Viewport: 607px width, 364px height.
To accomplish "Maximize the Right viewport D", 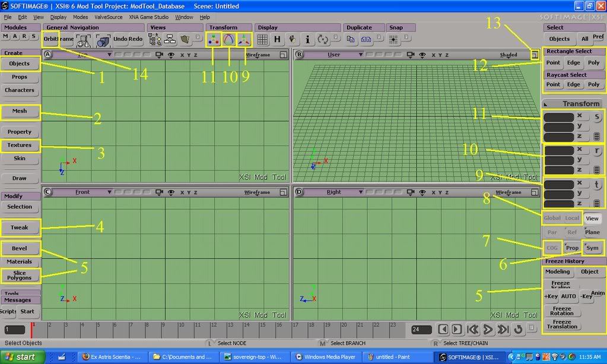I will pyautogui.click(x=535, y=192).
